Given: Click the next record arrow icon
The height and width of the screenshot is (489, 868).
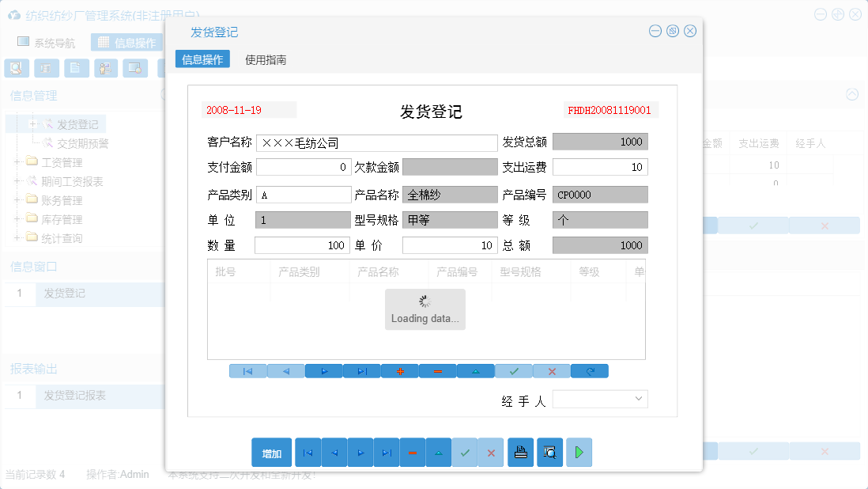Looking at the screenshot, I should tap(324, 370).
